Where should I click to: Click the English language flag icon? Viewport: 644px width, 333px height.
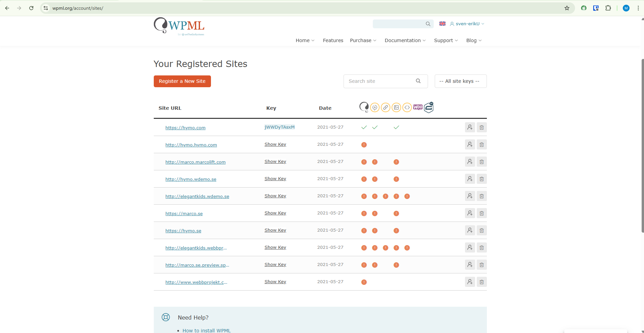click(442, 24)
